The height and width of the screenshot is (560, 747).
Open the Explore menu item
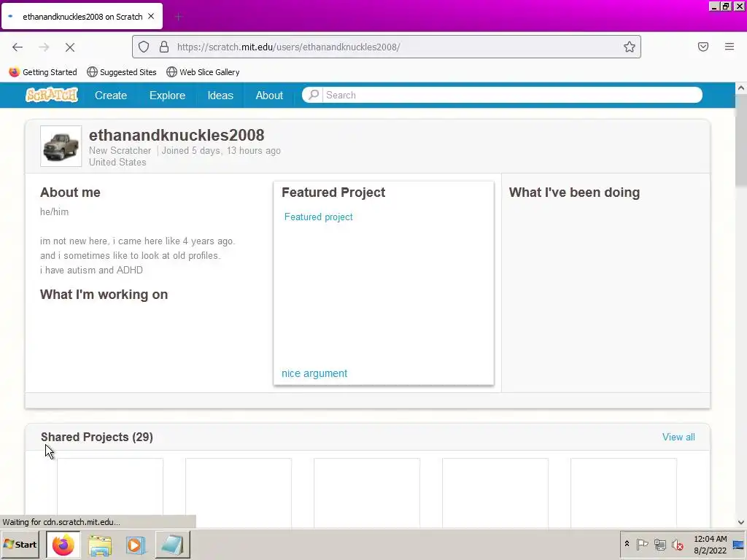[167, 96]
